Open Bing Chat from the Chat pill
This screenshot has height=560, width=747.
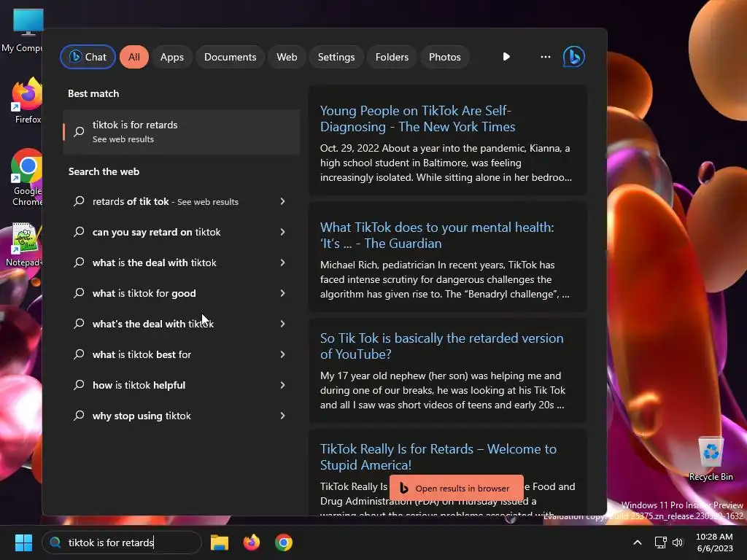pyautogui.click(x=88, y=57)
